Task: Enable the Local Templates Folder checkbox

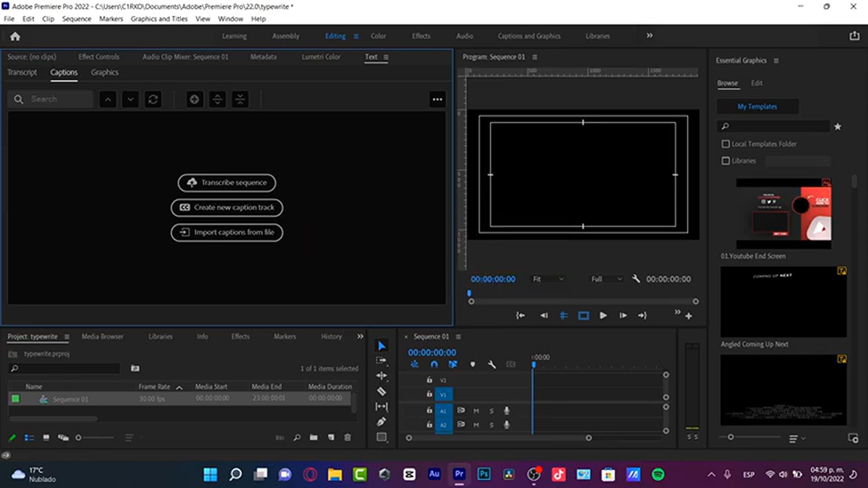Action: pos(726,144)
